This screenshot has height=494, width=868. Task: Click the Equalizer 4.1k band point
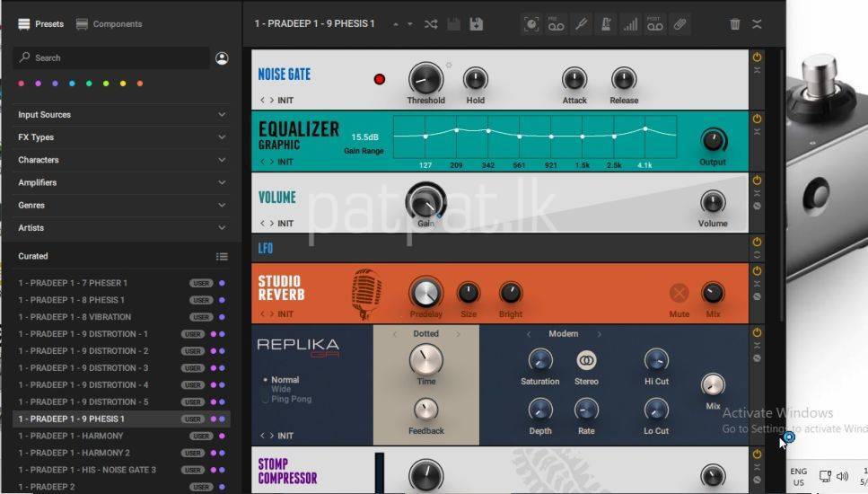(x=645, y=129)
